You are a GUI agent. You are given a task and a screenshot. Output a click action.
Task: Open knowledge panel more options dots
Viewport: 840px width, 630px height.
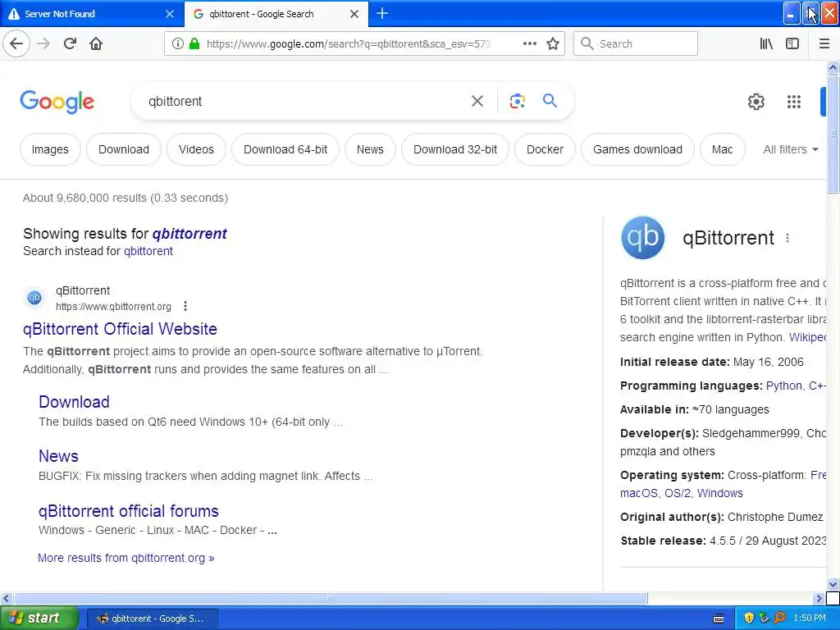pyautogui.click(x=787, y=238)
